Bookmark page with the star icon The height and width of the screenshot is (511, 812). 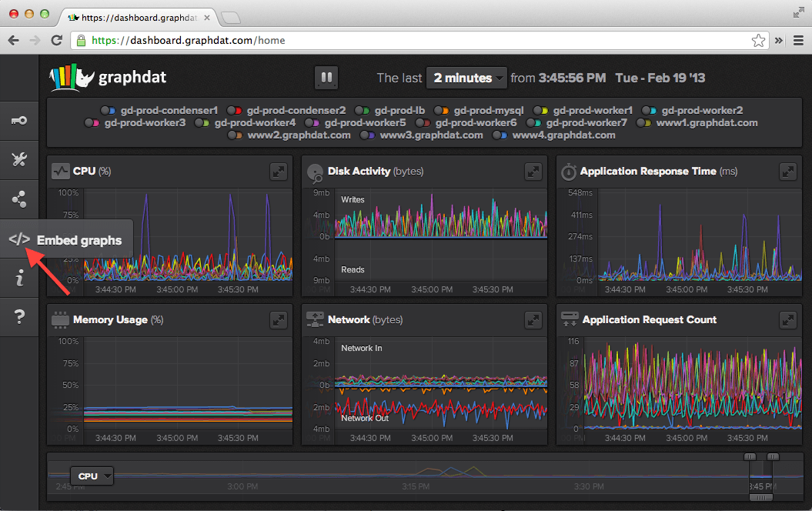tap(758, 40)
